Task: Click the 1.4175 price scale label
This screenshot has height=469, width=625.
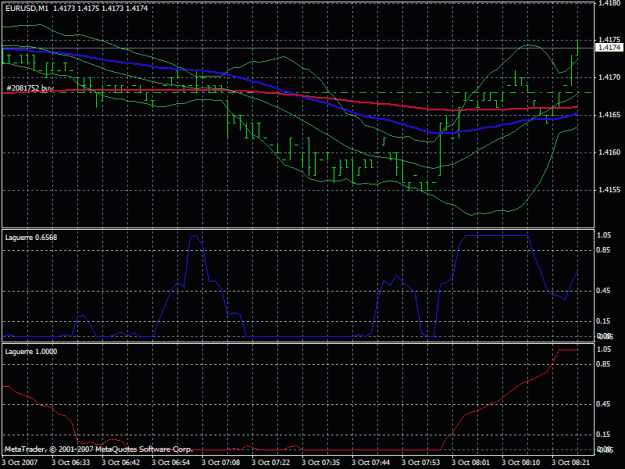Action: tap(609, 39)
